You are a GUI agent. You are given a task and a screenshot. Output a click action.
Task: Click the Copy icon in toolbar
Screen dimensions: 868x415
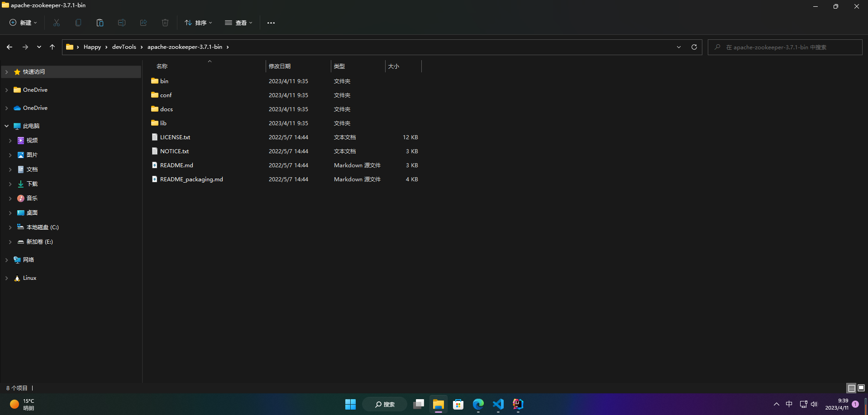78,23
